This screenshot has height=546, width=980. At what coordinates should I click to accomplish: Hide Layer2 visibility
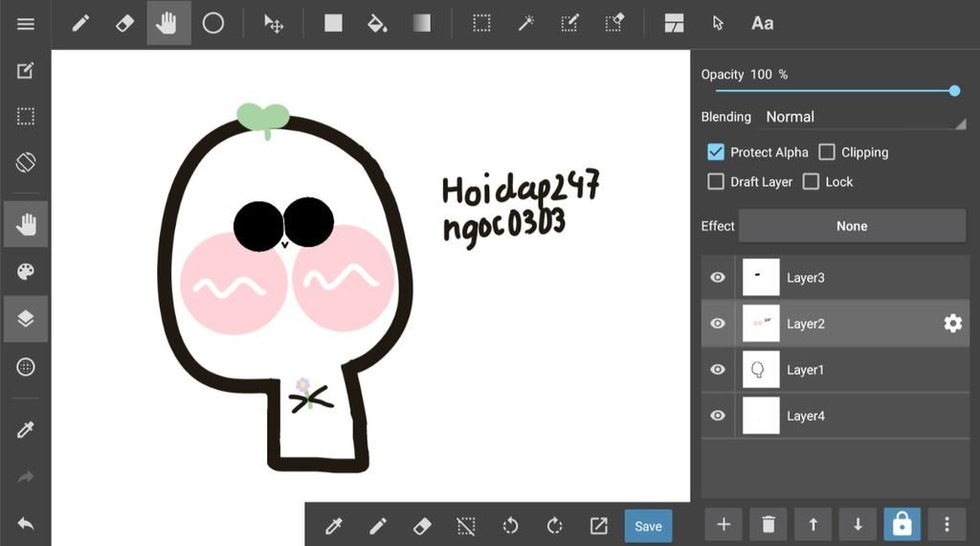[x=718, y=324]
